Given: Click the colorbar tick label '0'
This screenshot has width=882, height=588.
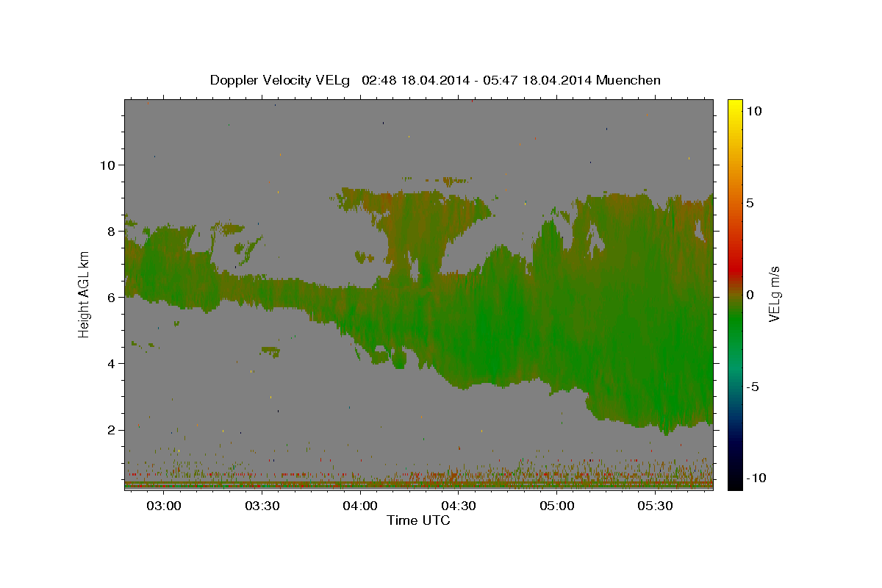Looking at the screenshot, I should 750,295.
